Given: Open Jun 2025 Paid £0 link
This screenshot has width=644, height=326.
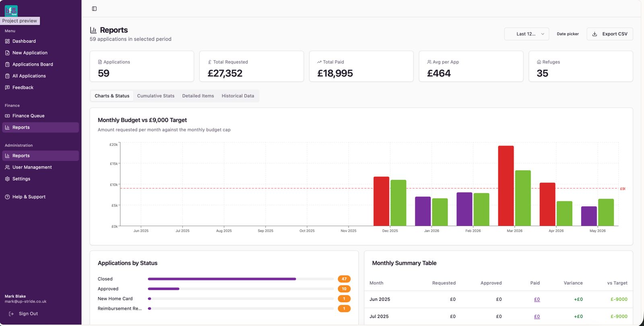Looking at the screenshot, I should pos(537,299).
